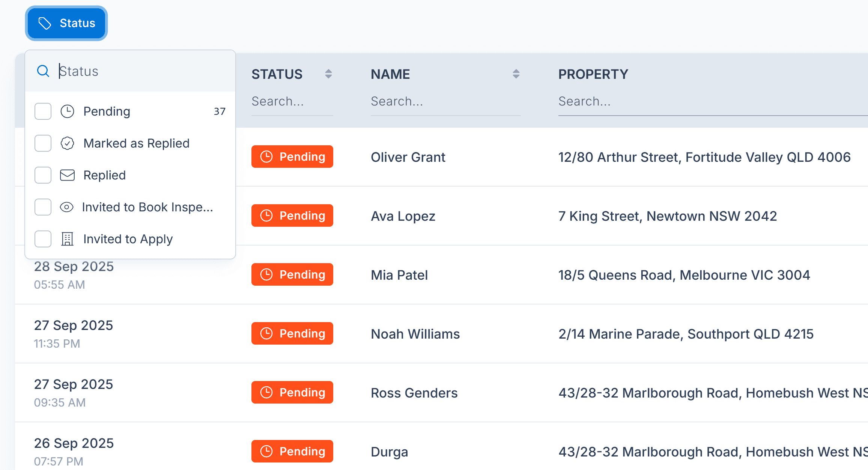Image resolution: width=868 pixels, height=470 pixels.
Task: Click the checkmark badge icon for Marked as Replied
Action: pyautogui.click(x=67, y=143)
